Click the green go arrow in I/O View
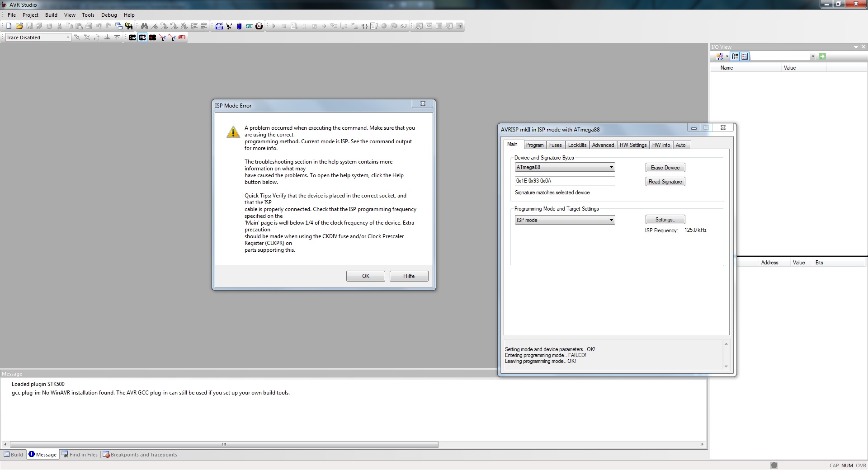868x470 pixels. coord(822,56)
